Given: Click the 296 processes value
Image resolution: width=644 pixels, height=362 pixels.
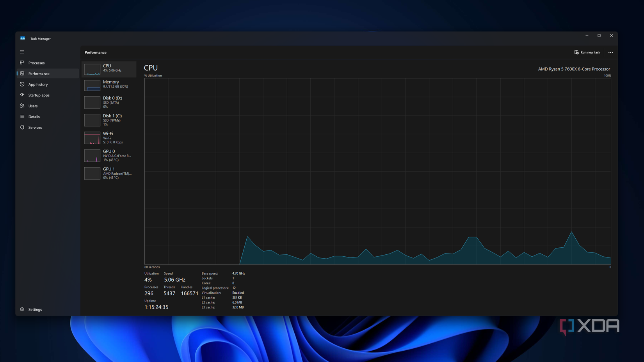Looking at the screenshot, I should pos(149,293).
